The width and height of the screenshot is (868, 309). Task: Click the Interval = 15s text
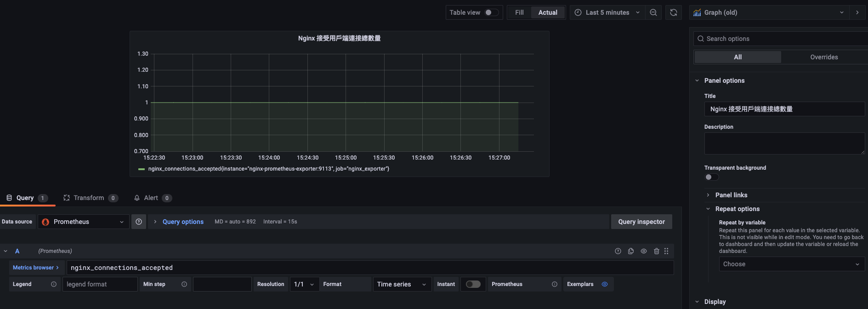[280, 222]
